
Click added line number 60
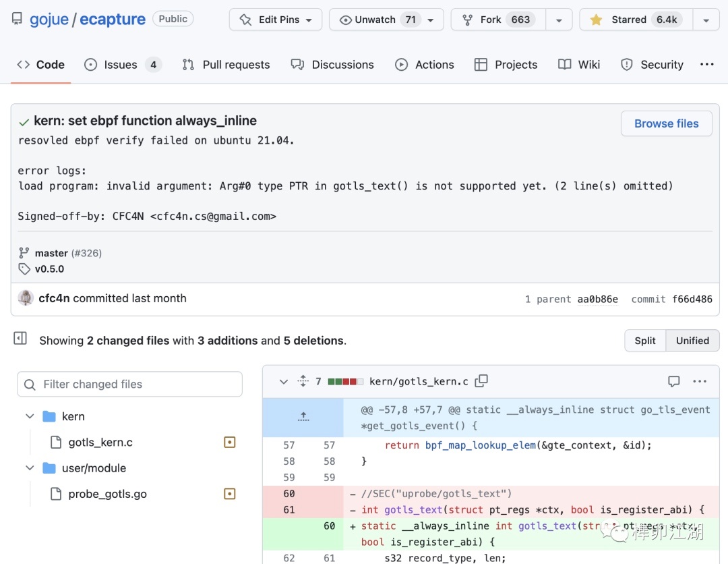click(x=329, y=526)
